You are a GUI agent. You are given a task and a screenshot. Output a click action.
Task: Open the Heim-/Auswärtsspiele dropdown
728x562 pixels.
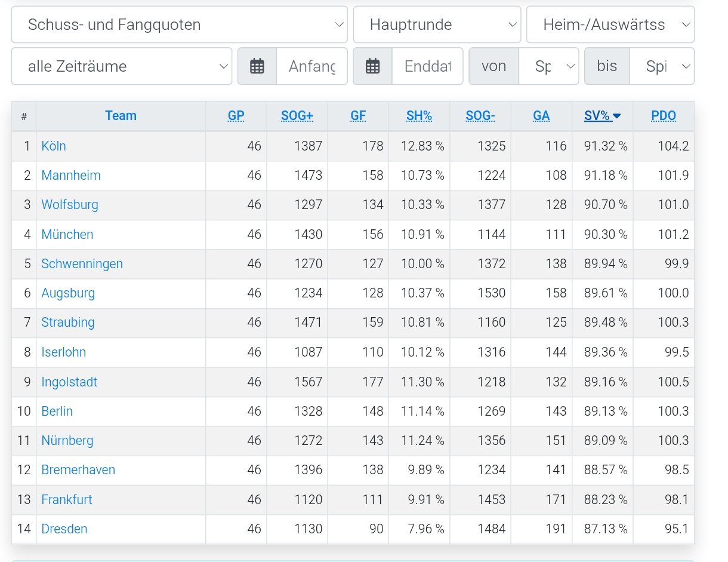click(610, 24)
